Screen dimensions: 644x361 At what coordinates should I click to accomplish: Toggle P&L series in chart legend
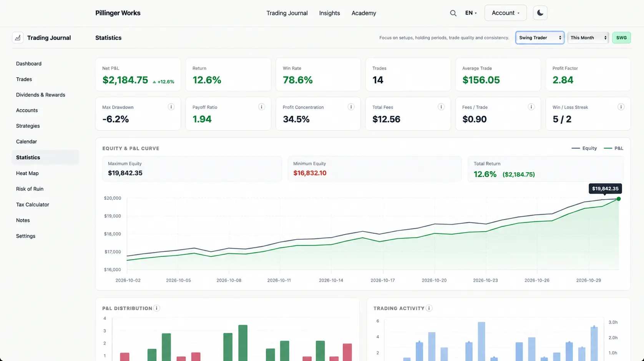click(x=614, y=148)
